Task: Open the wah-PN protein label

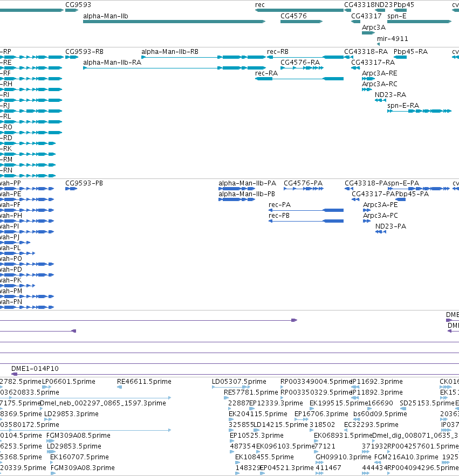Action: 11,302
